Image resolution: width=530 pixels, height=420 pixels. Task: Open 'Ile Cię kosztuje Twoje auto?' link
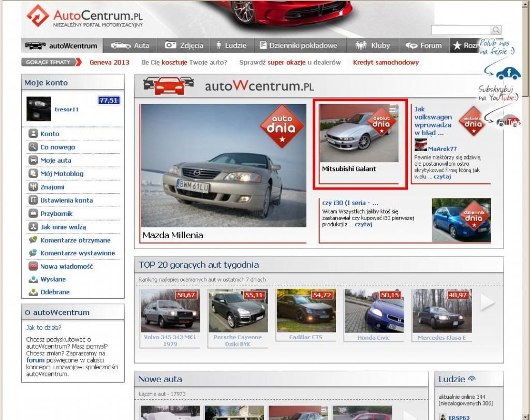pos(184,62)
